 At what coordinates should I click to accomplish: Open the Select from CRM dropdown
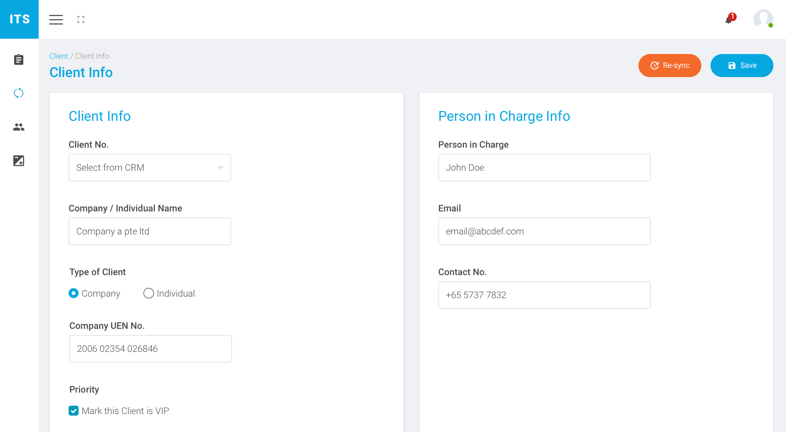click(x=149, y=168)
